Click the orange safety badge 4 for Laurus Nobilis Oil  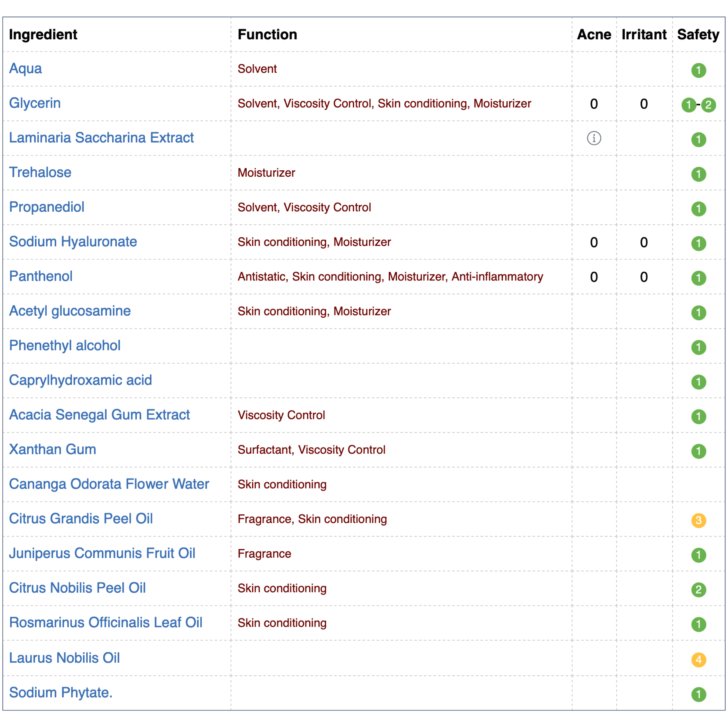click(x=698, y=659)
